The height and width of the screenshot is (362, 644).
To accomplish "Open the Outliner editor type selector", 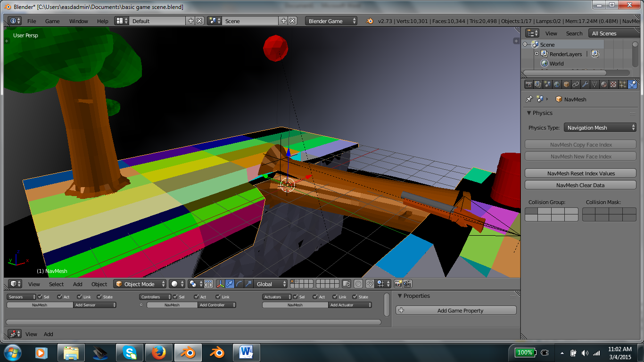I will [x=533, y=33].
